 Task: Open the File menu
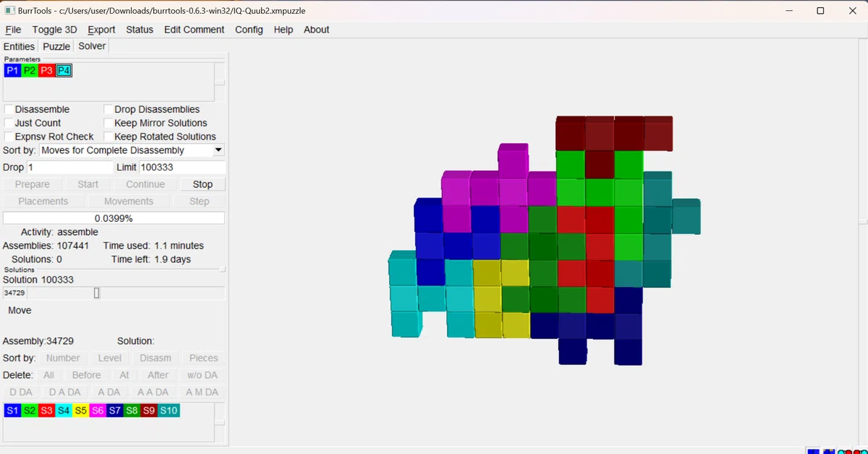click(x=13, y=30)
